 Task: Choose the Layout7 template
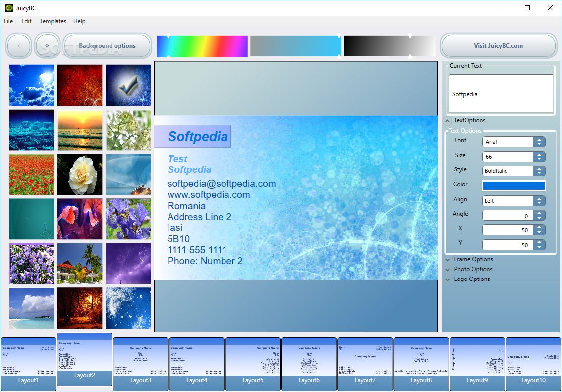click(365, 364)
